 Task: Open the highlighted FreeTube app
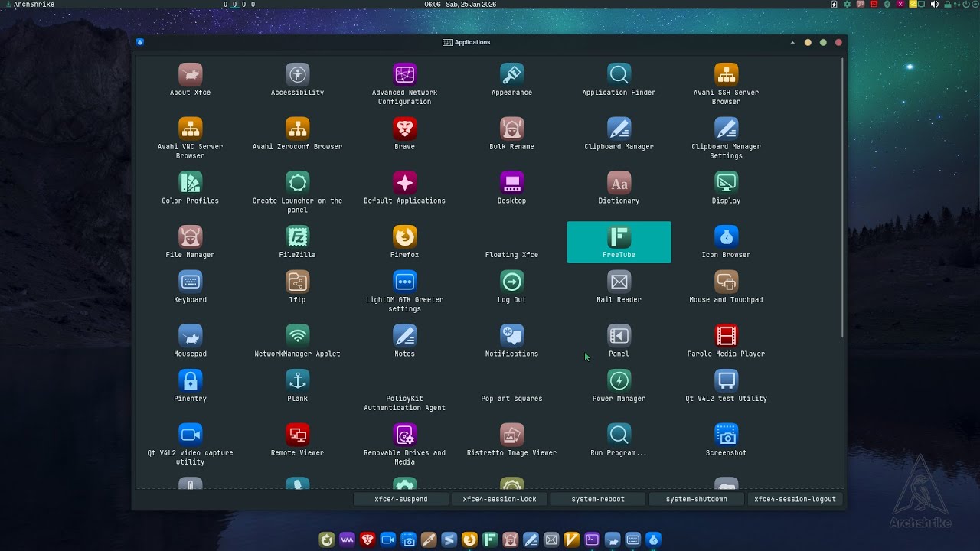tap(619, 242)
